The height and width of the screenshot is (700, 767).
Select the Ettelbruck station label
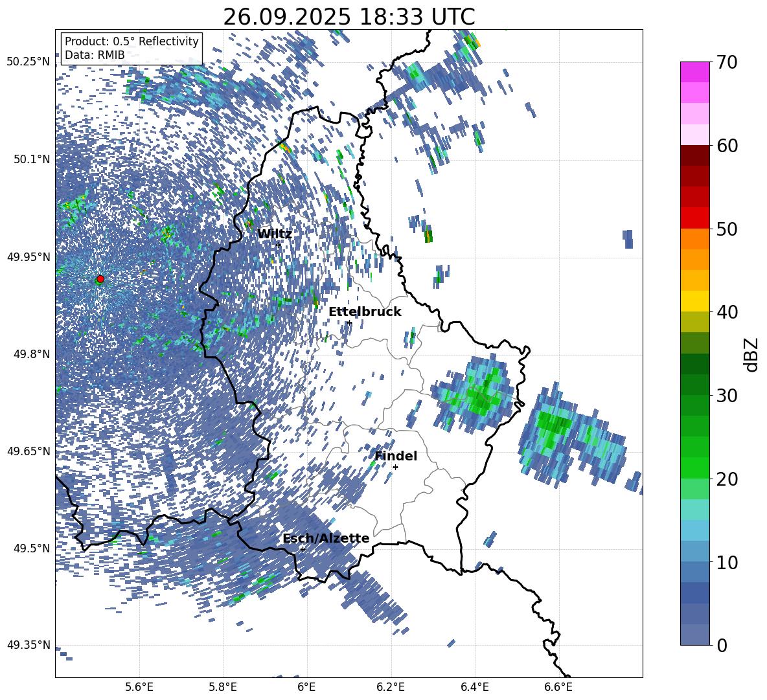coord(365,312)
